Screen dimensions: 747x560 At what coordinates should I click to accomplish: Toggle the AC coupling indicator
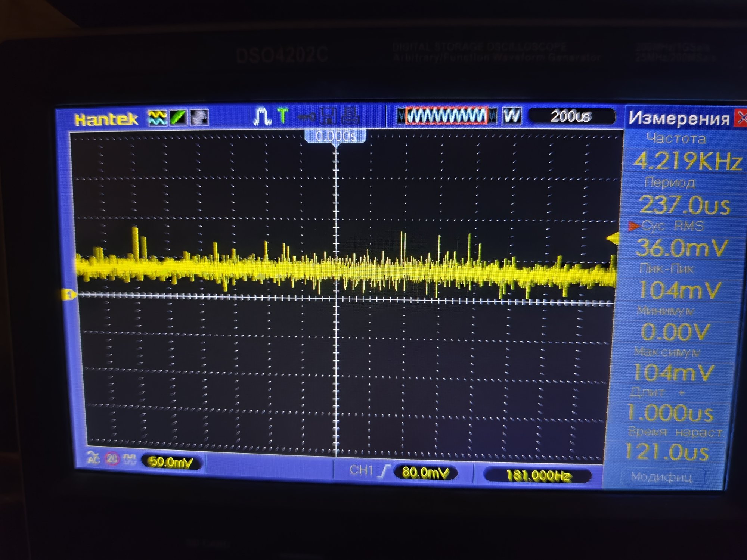pos(93,457)
